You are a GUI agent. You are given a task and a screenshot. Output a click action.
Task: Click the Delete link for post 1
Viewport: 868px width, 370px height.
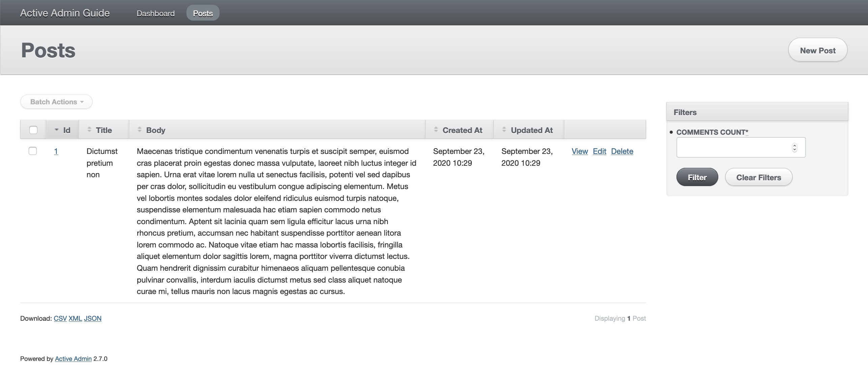click(622, 151)
